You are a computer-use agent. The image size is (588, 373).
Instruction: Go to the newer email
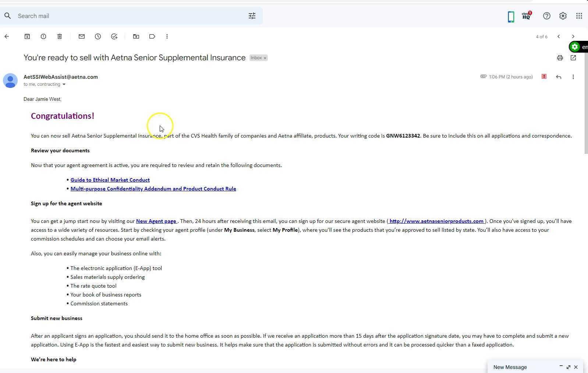click(x=559, y=36)
